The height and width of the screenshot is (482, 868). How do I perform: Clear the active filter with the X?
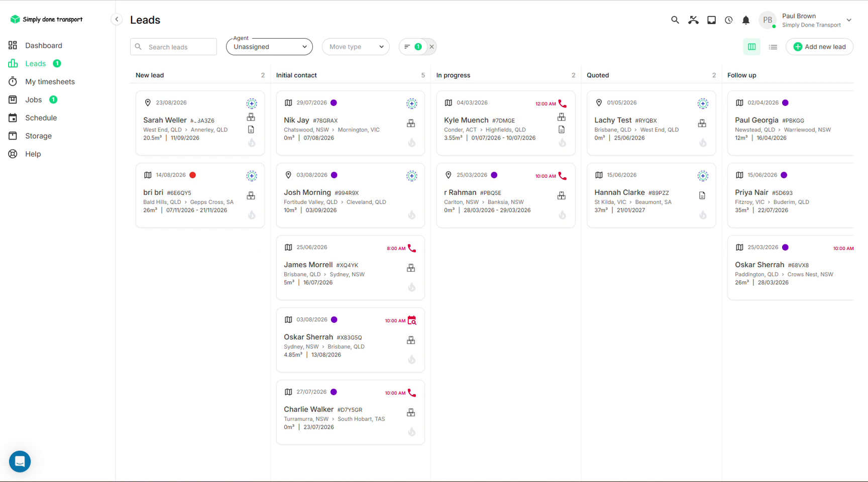(x=431, y=47)
